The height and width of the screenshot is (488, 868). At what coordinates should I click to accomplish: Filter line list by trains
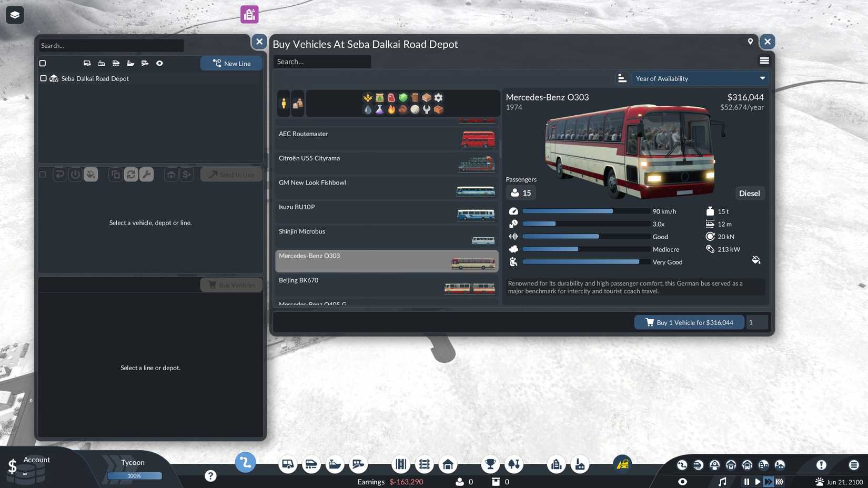(x=116, y=63)
